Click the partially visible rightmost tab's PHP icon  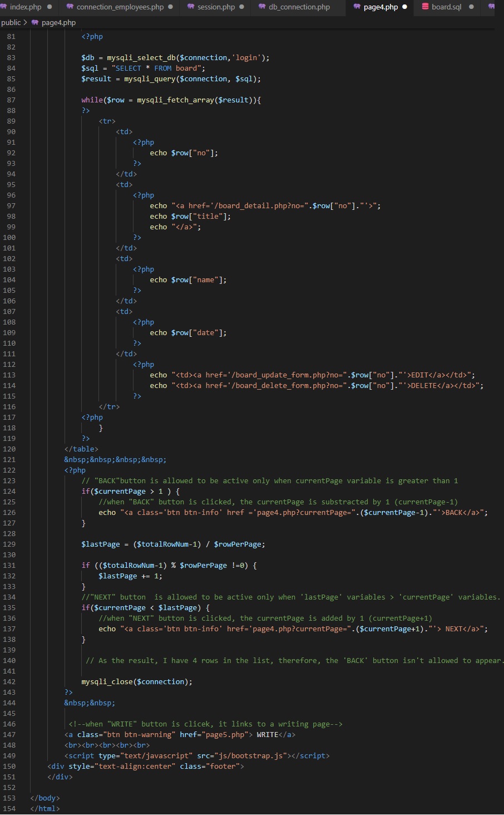pyautogui.click(x=492, y=7)
